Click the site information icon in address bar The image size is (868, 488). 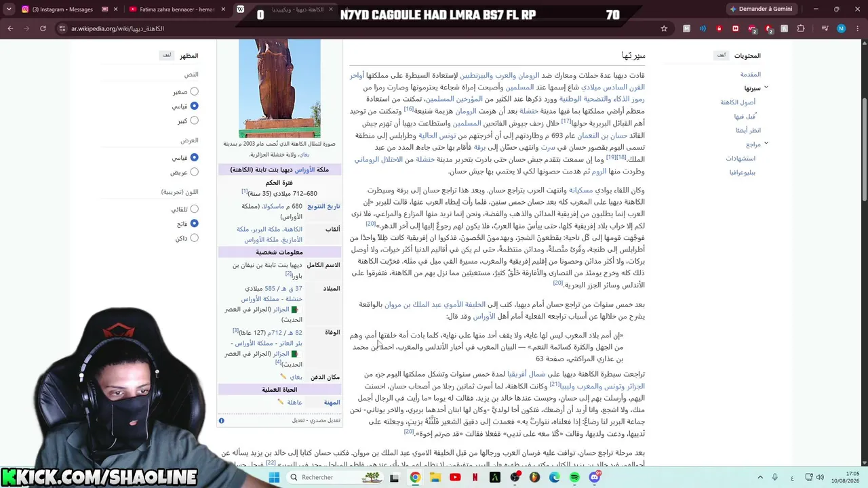pos(62,28)
